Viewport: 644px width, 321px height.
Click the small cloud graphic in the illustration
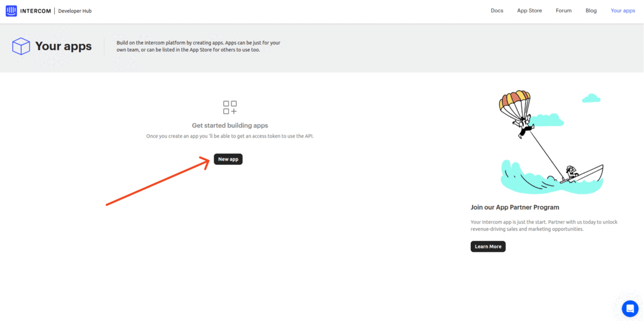(591, 98)
